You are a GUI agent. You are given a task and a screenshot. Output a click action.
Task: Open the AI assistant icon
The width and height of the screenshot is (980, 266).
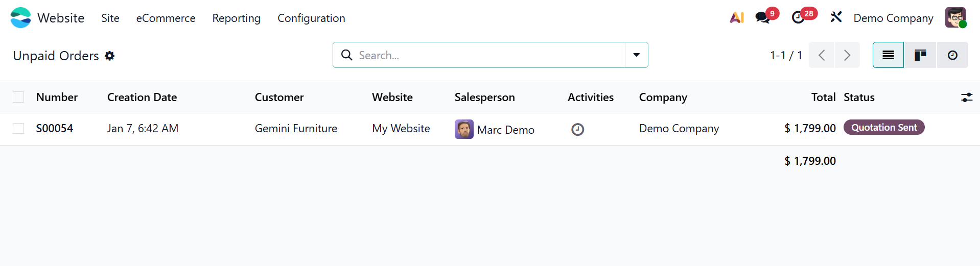point(736,18)
